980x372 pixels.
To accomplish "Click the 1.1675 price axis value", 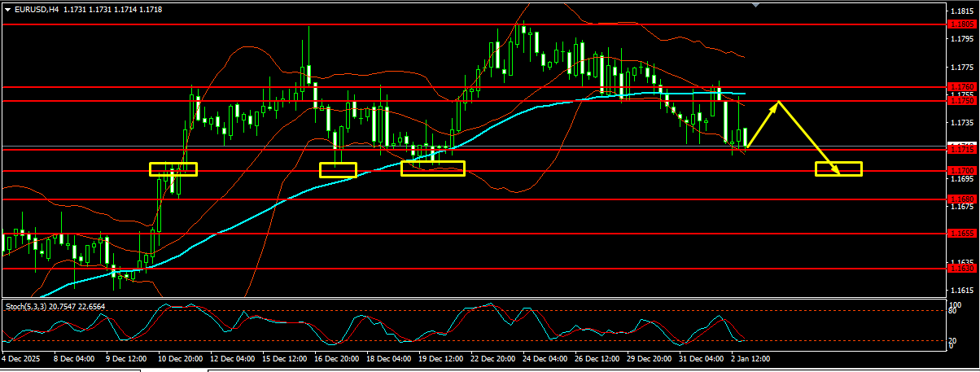I will pyautogui.click(x=962, y=207).
